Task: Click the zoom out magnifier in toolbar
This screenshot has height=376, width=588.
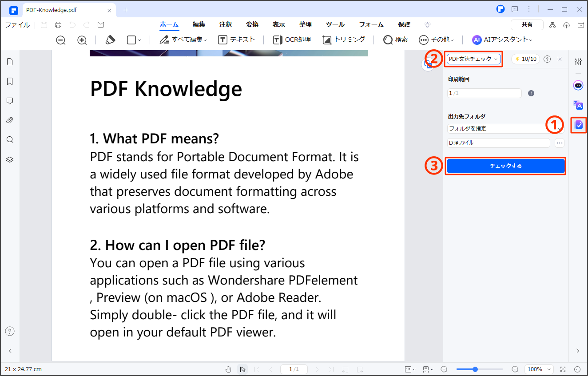Action: pyautogui.click(x=61, y=40)
